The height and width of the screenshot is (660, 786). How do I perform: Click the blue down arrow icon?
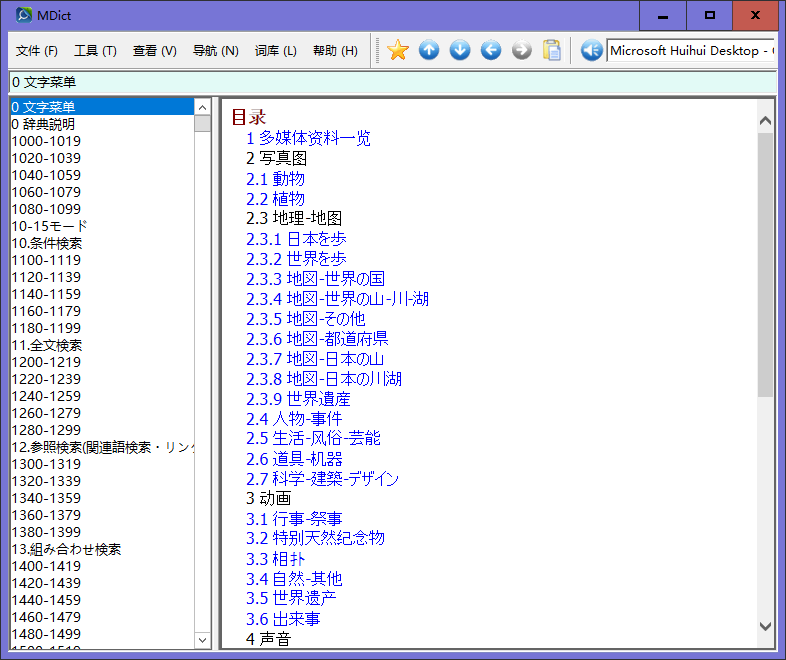pos(460,50)
